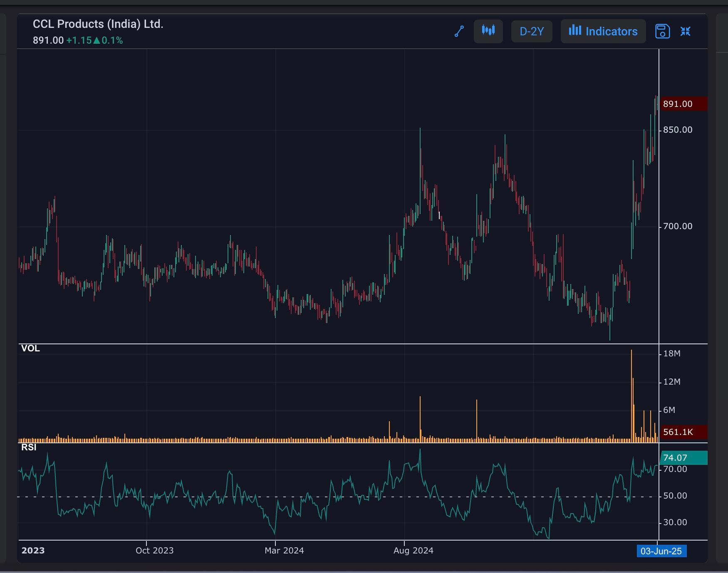Click the 70.00 RSI axis label
Screen dimensions: 728x573
click(x=675, y=469)
